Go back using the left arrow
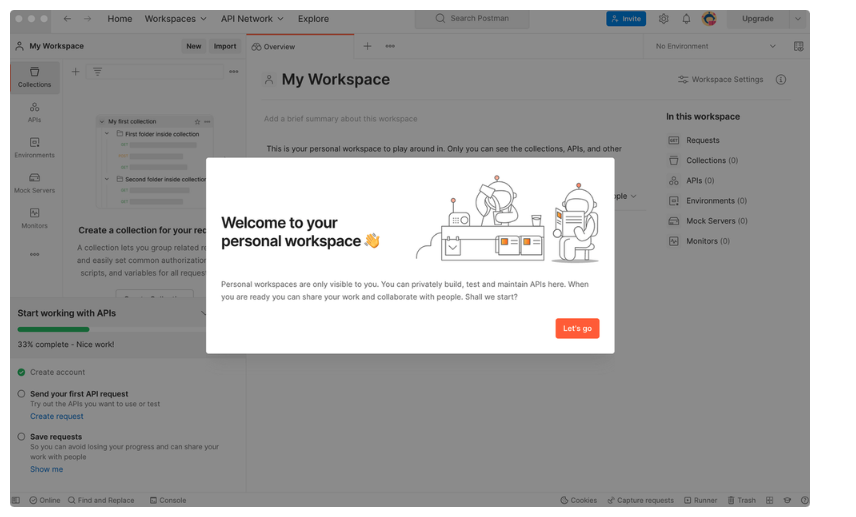The width and height of the screenshot is (856, 517). pyautogui.click(x=67, y=19)
